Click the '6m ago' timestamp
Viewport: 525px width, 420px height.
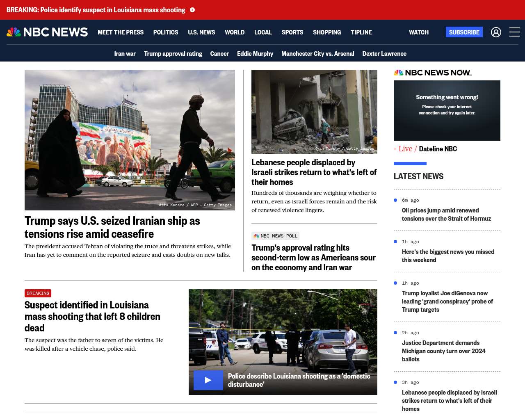[x=410, y=200]
